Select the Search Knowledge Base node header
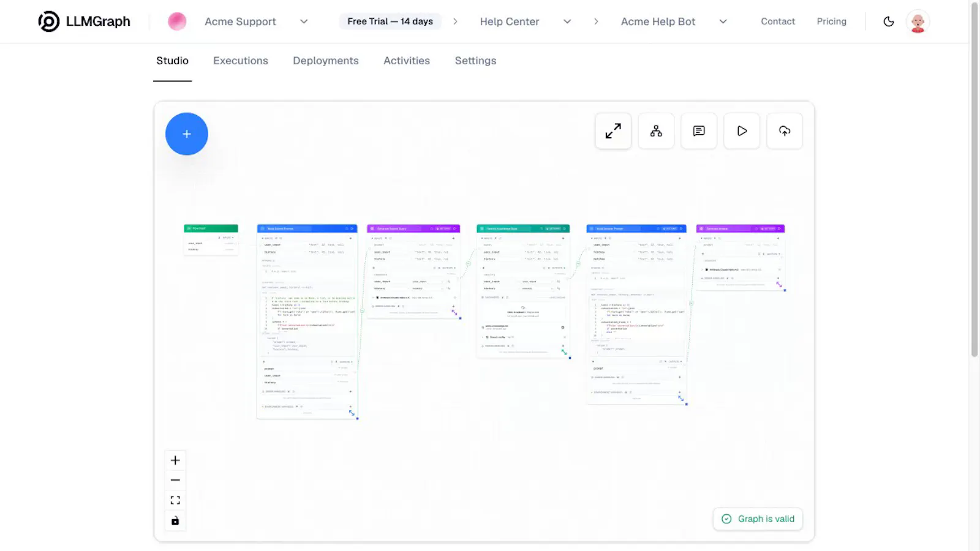The image size is (980, 551). coord(523,228)
